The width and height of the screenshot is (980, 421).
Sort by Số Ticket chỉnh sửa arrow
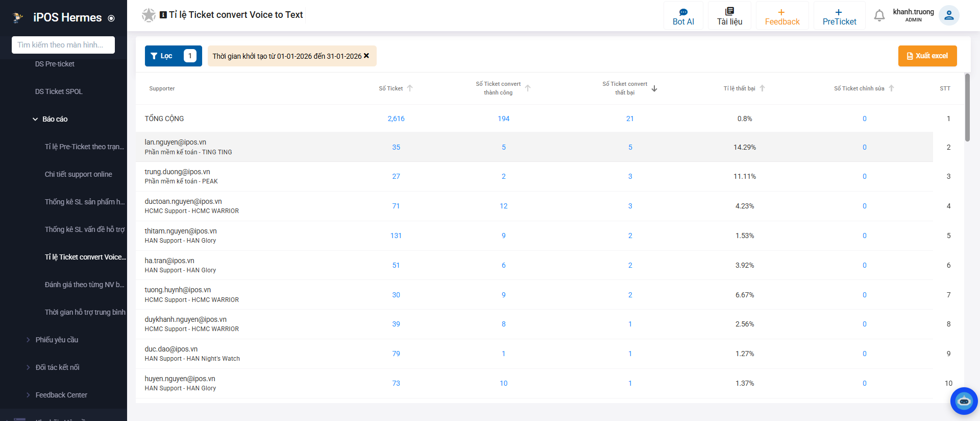891,88
